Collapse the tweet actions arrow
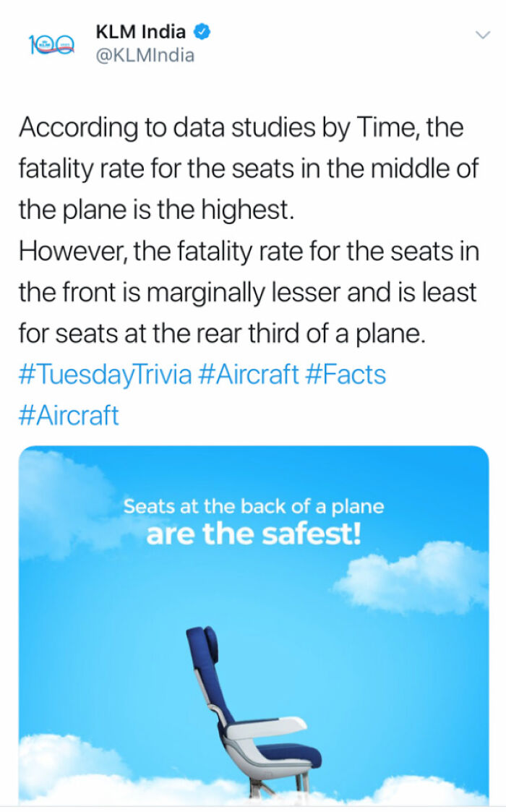 pos(481,33)
